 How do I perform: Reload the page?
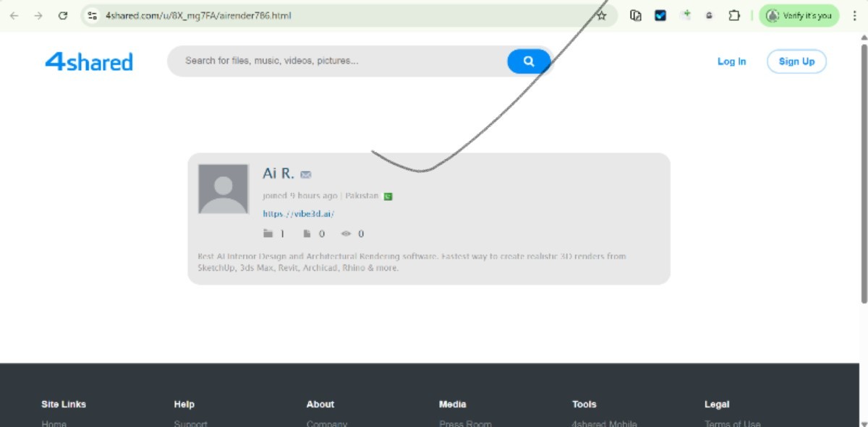coord(63,15)
